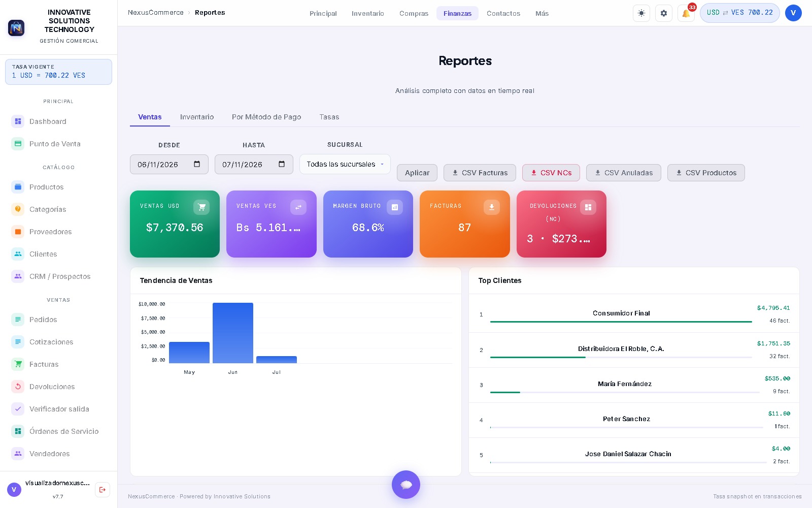The width and height of the screenshot is (812, 508).
Task: Click Hasta date input field
Action: pyautogui.click(x=254, y=164)
